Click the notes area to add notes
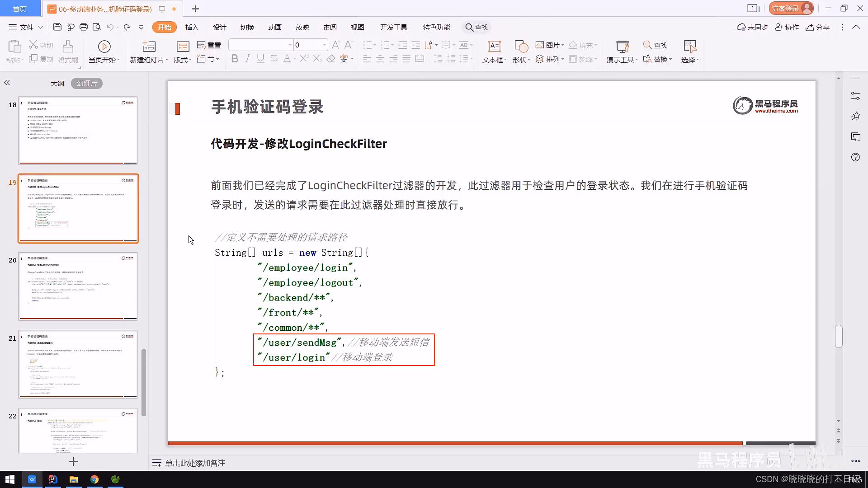 (195, 463)
